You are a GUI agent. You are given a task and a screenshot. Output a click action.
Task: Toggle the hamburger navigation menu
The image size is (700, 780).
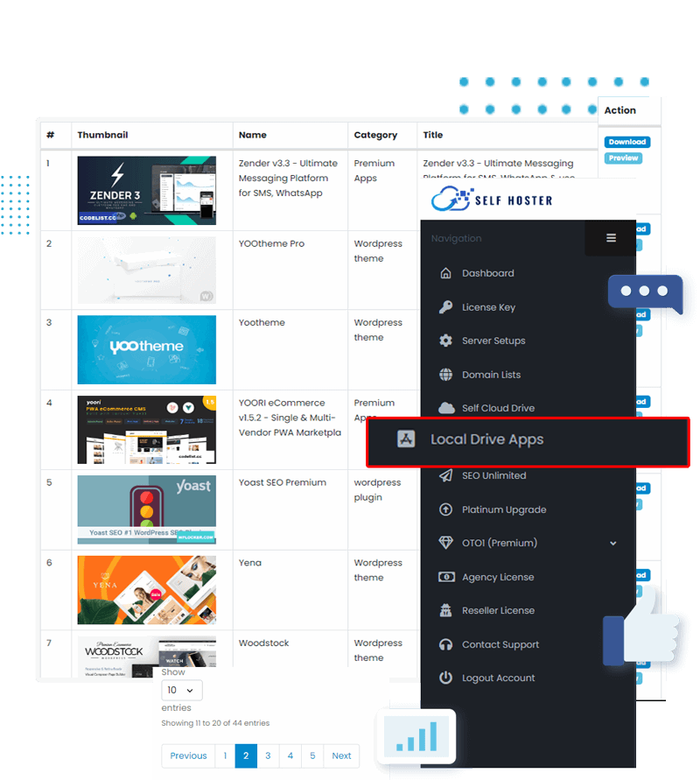pyautogui.click(x=611, y=238)
